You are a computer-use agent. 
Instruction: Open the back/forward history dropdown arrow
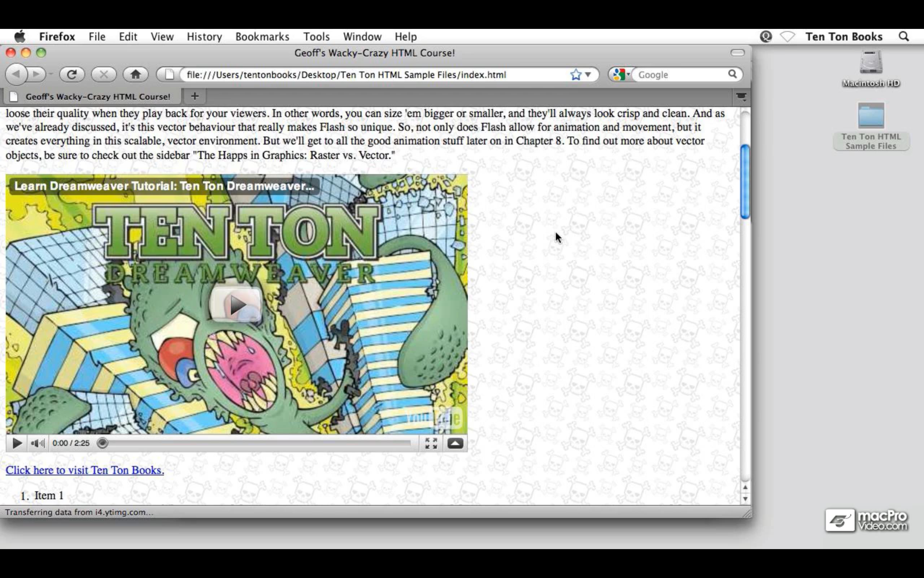click(x=51, y=74)
